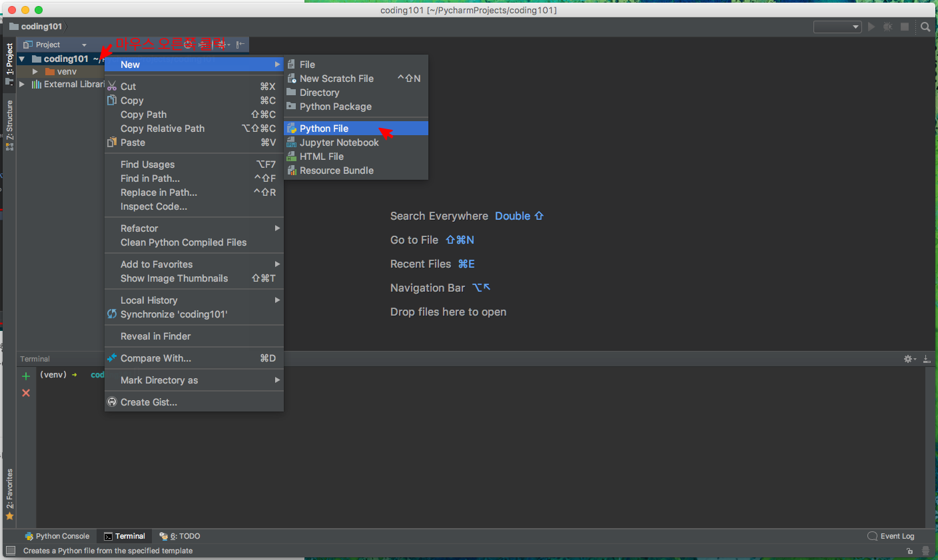Image resolution: width=938 pixels, height=560 pixels.
Task: Click the Stop square icon in toolbar
Action: (905, 27)
